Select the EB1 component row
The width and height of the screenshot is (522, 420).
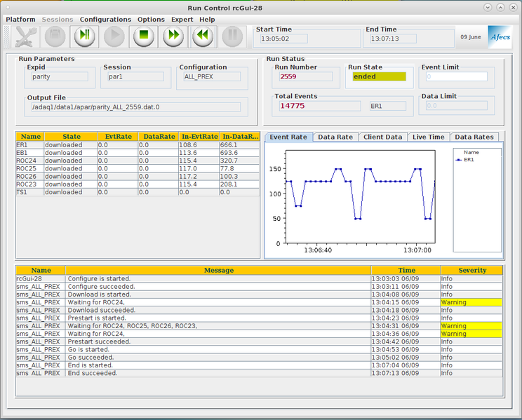138,153
